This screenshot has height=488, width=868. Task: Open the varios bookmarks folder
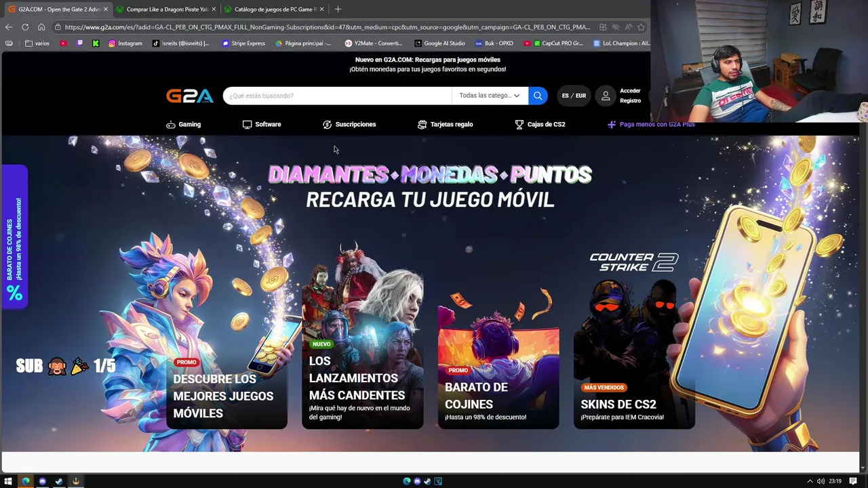tap(37, 43)
